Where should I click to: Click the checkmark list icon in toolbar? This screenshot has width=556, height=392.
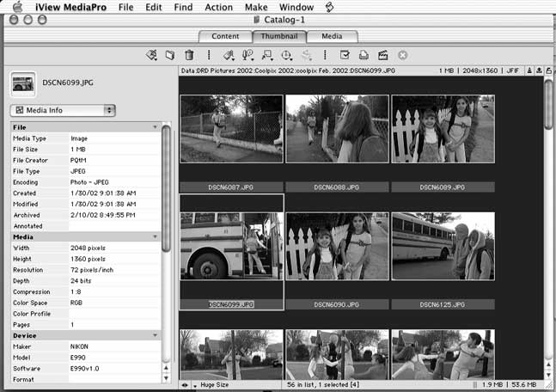tap(345, 55)
